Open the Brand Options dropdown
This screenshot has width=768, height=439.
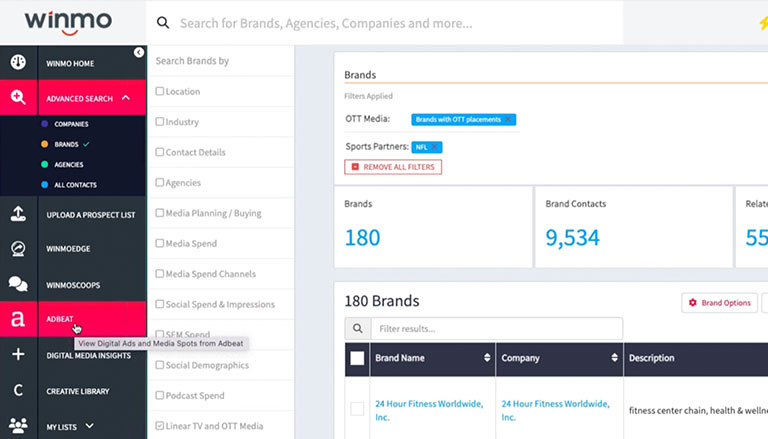[x=720, y=303]
